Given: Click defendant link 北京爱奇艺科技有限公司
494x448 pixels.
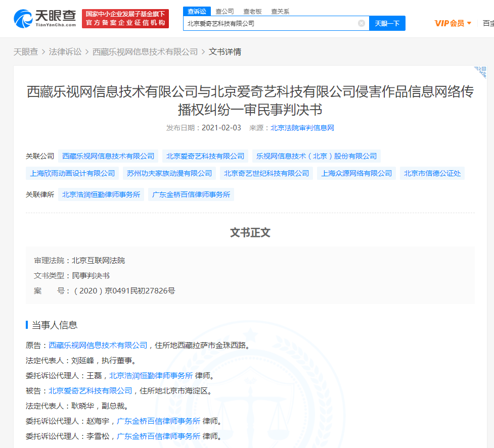Looking at the screenshot, I should pos(90,391).
